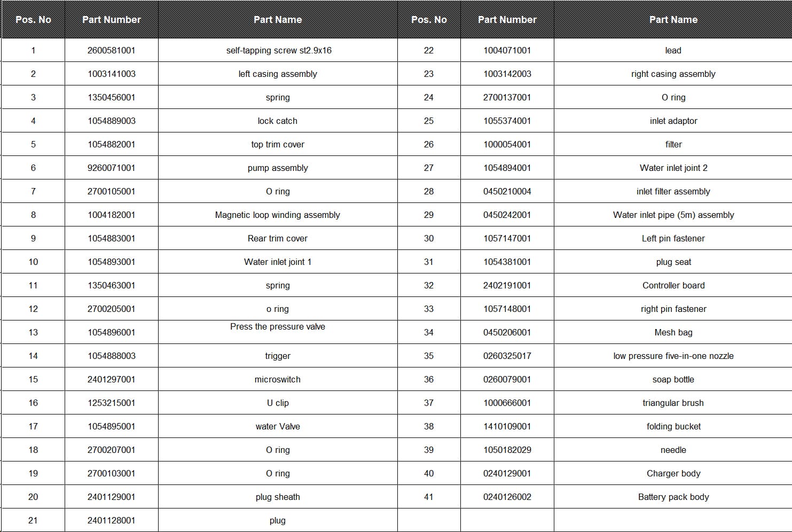Click the 'Magnetic loop winding assembly' cell
792x532 pixels.
click(x=278, y=215)
